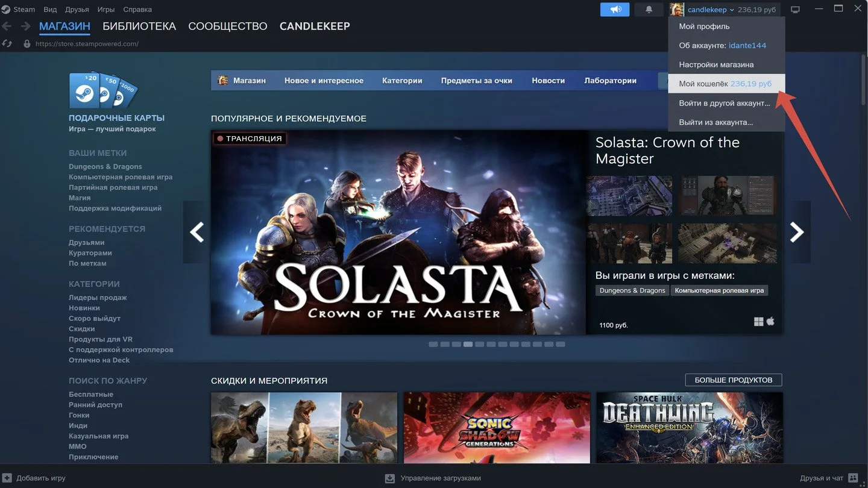The image size is (868, 488).
Task: Open Категории in the store menu
Action: 402,80
